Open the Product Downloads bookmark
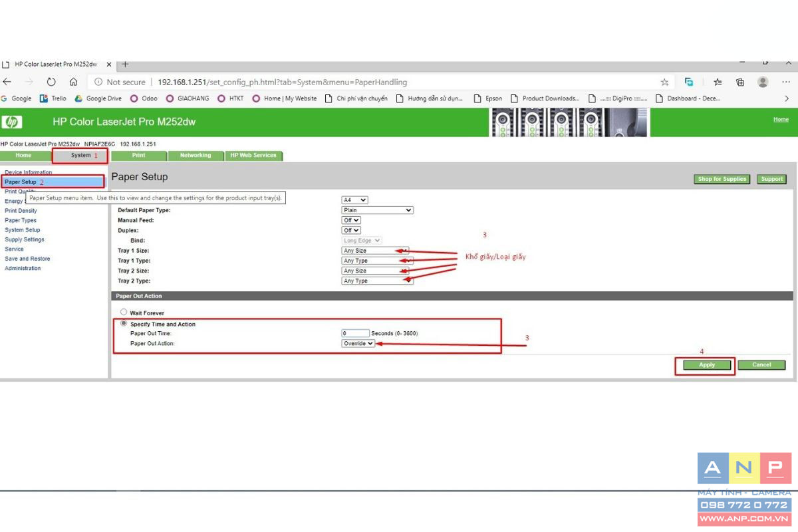The image size is (798, 532). pyautogui.click(x=545, y=98)
